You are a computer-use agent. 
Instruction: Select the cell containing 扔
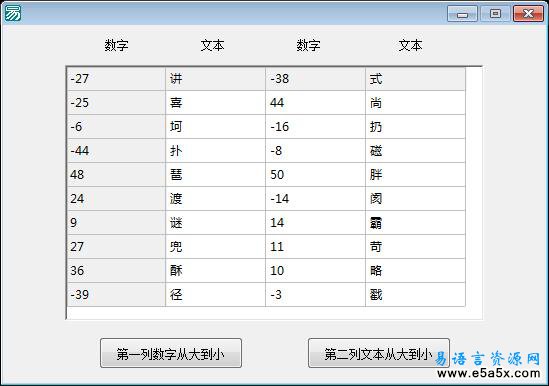point(416,127)
